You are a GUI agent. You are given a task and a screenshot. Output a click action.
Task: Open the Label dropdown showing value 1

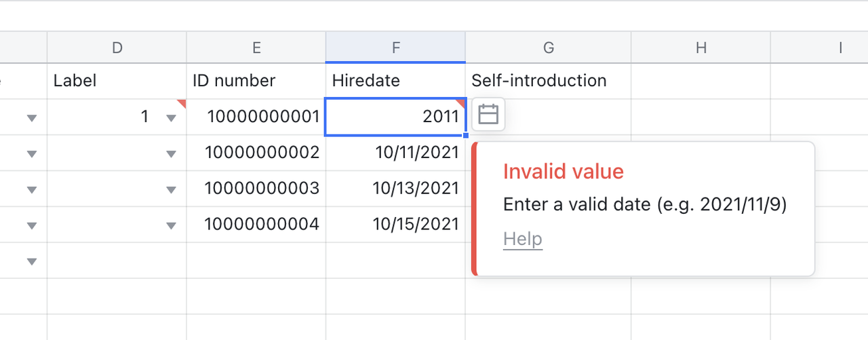[171, 118]
